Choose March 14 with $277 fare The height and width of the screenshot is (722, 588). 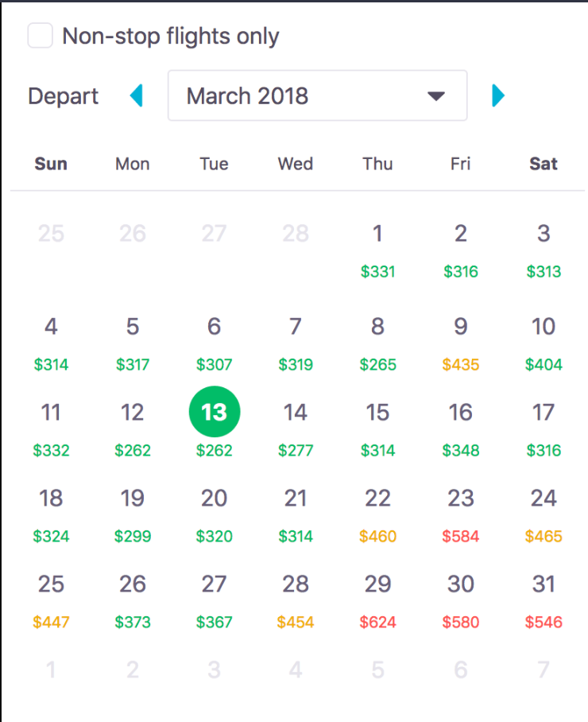pos(296,426)
